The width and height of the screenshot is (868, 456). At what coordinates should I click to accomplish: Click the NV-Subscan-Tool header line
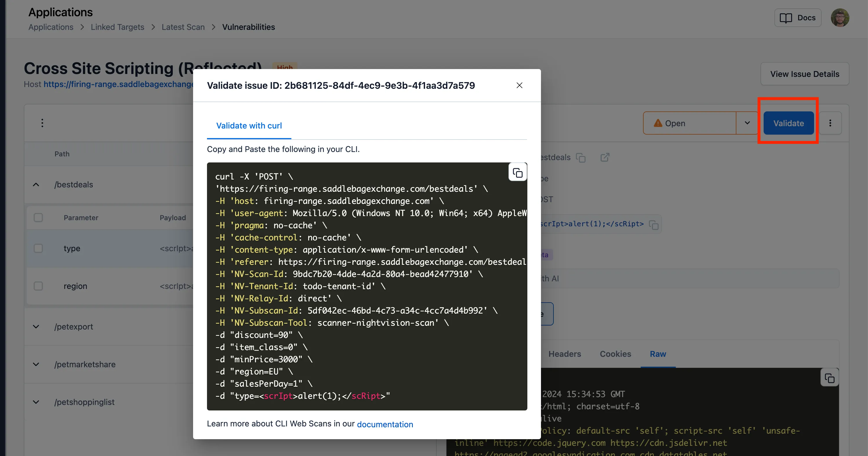[332, 323]
